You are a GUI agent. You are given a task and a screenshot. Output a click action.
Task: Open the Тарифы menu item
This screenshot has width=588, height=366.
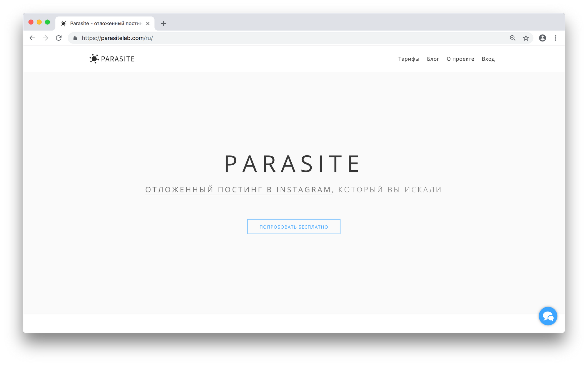click(409, 59)
